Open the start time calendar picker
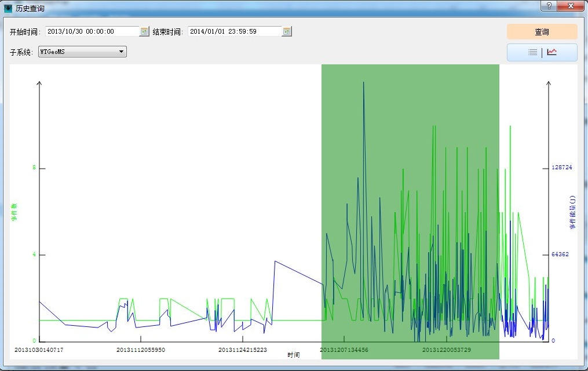588x371 pixels. (145, 32)
